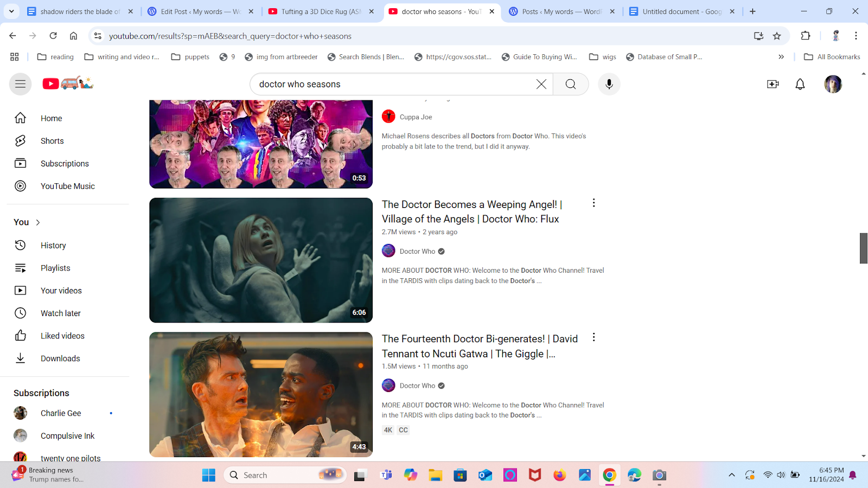Open Shorts in sidebar
Screen dimensions: 868x488
[68, 141]
